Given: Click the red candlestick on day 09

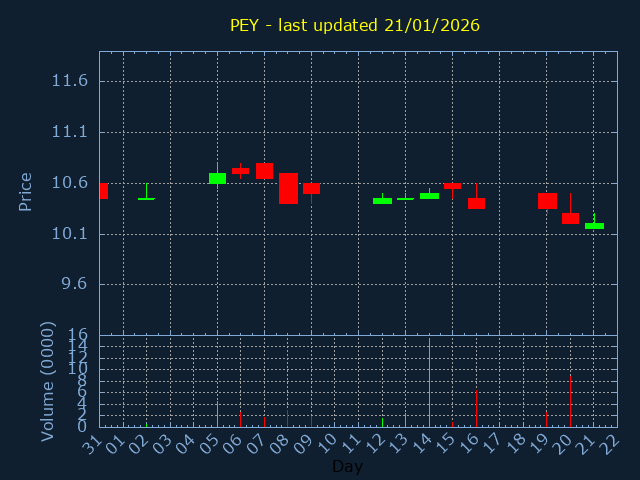Looking at the screenshot, I should [x=311, y=188].
